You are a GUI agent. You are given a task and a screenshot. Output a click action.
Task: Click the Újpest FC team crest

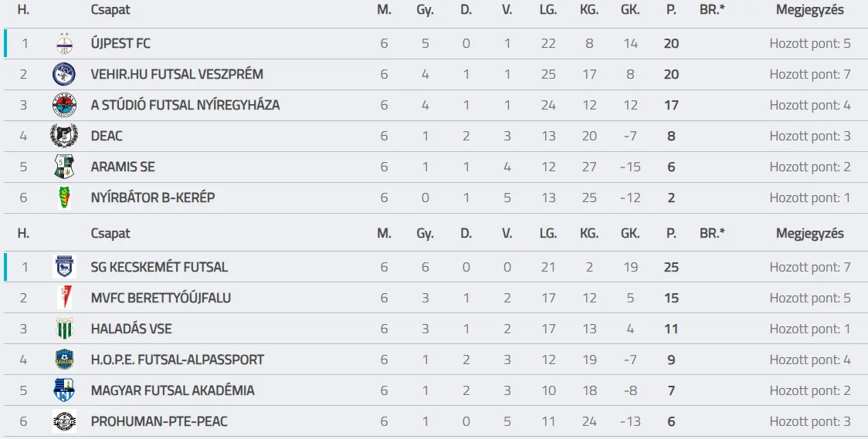pos(64,43)
